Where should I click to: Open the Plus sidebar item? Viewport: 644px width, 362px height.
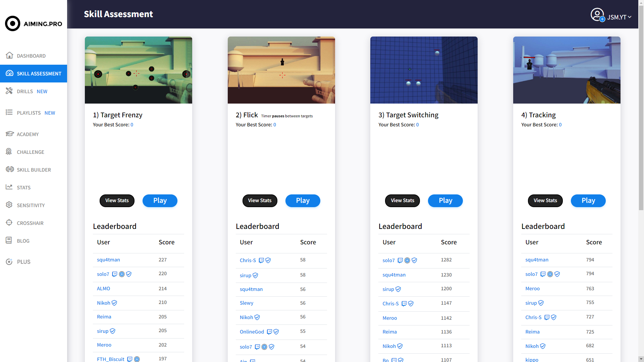pyautogui.click(x=23, y=262)
